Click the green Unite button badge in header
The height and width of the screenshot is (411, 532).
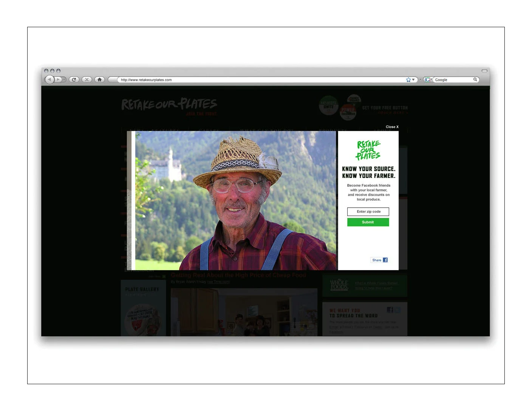[x=328, y=106]
